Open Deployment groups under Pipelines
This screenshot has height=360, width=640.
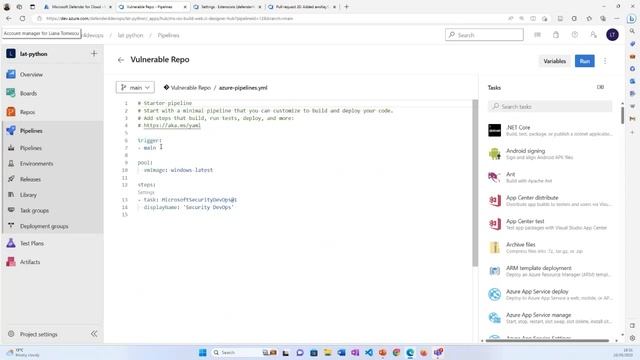44,226
